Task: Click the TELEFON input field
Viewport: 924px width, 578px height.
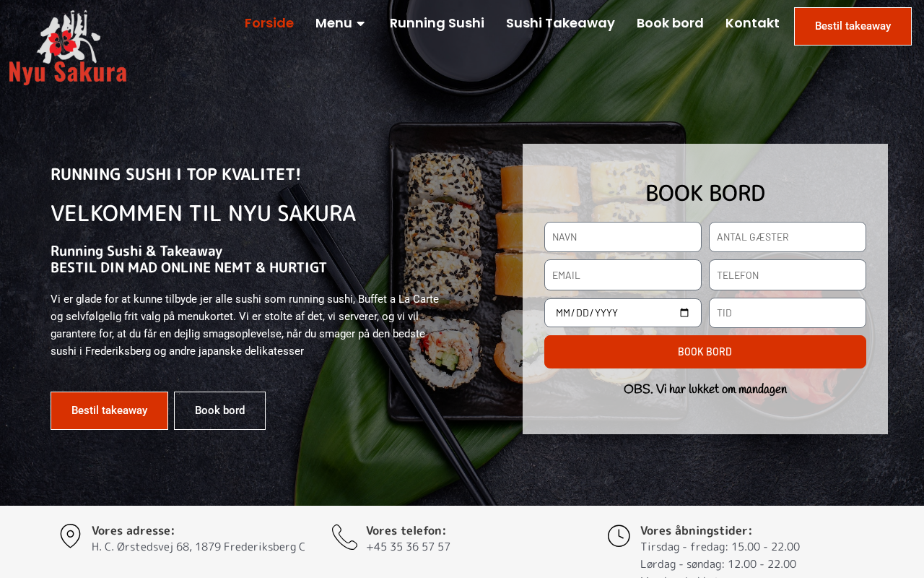Action: (788, 275)
